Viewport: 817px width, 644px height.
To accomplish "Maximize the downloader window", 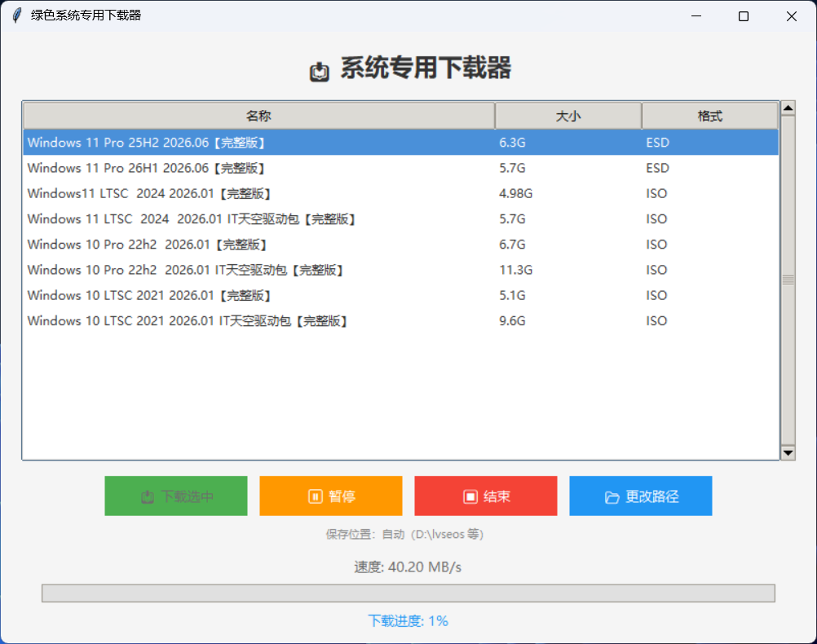I will 744,16.
